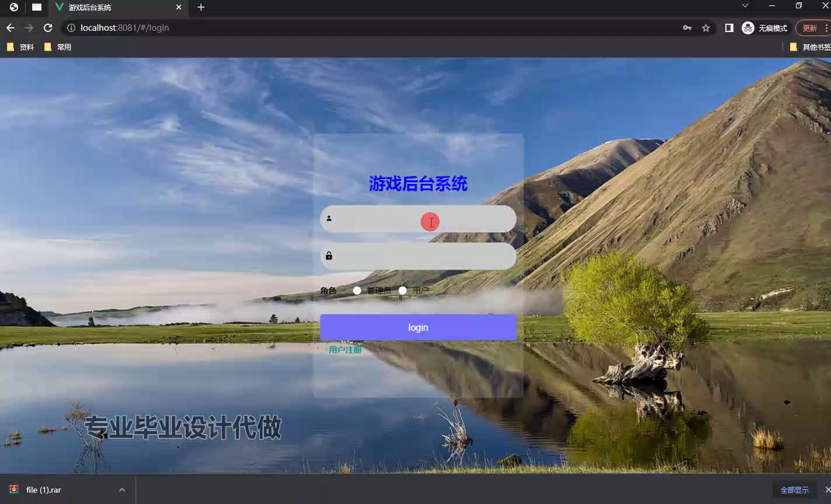Close the 游戏后台系统 tab
Image resolution: width=831 pixels, height=504 pixels.
[179, 8]
